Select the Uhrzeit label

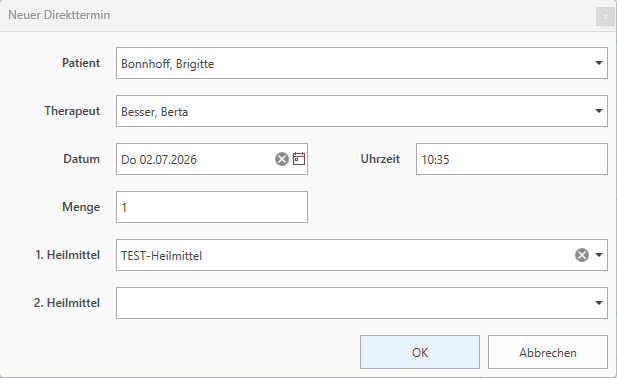point(380,159)
